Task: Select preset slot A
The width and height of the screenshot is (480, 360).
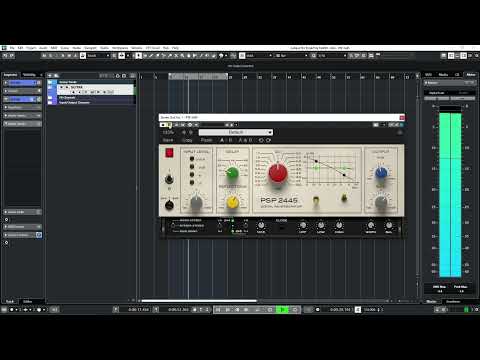Action: point(222,140)
